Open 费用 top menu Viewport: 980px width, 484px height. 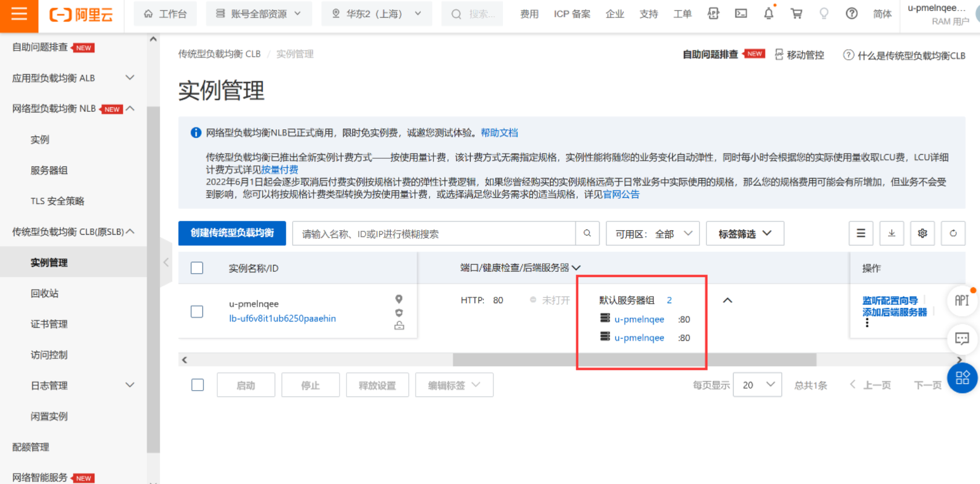529,14
